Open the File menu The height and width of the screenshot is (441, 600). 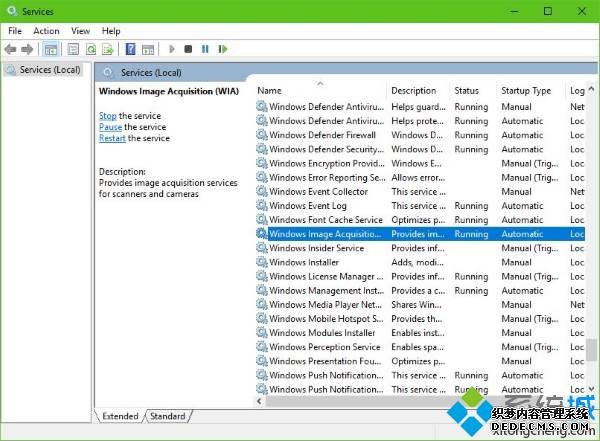click(15, 31)
